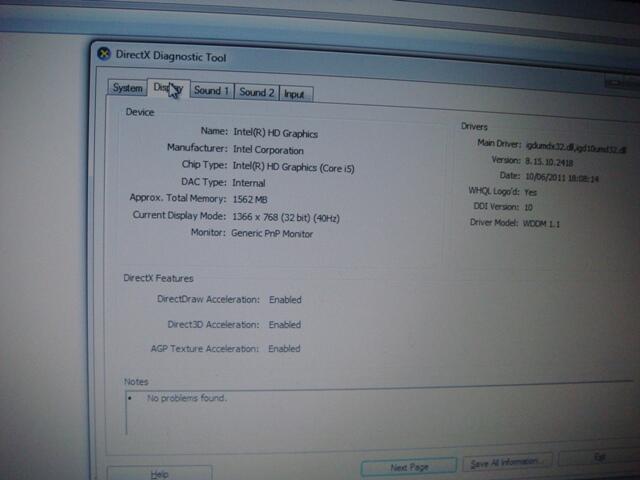The height and width of the screenshot is (480, 640).
Task: Click the DirectX title bar icon
Action: (104, 53)
